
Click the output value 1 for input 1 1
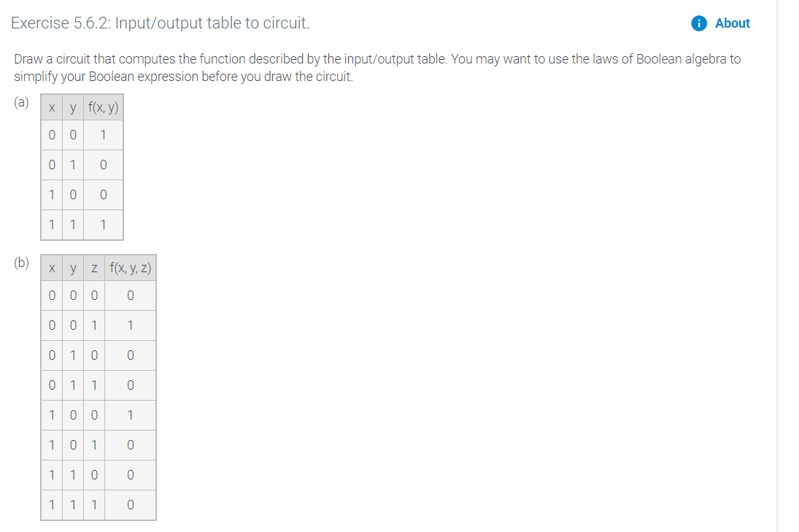[x=103, y=224]
